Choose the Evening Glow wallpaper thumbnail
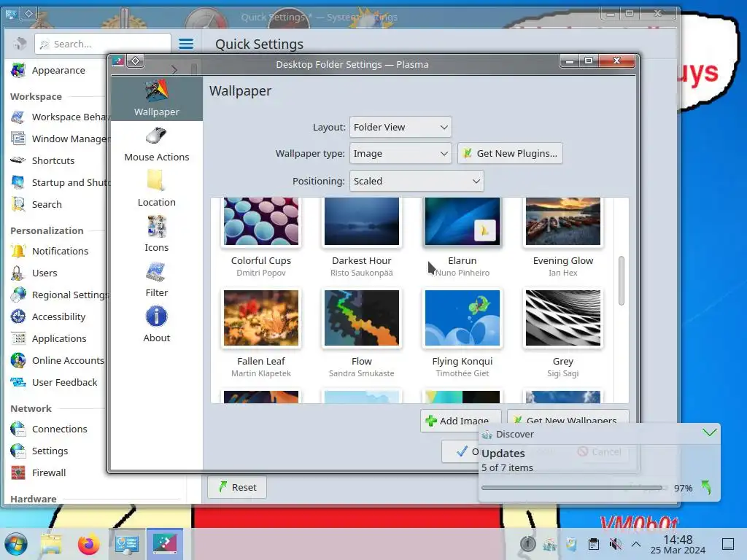747x560 pixels. (562, 222)
